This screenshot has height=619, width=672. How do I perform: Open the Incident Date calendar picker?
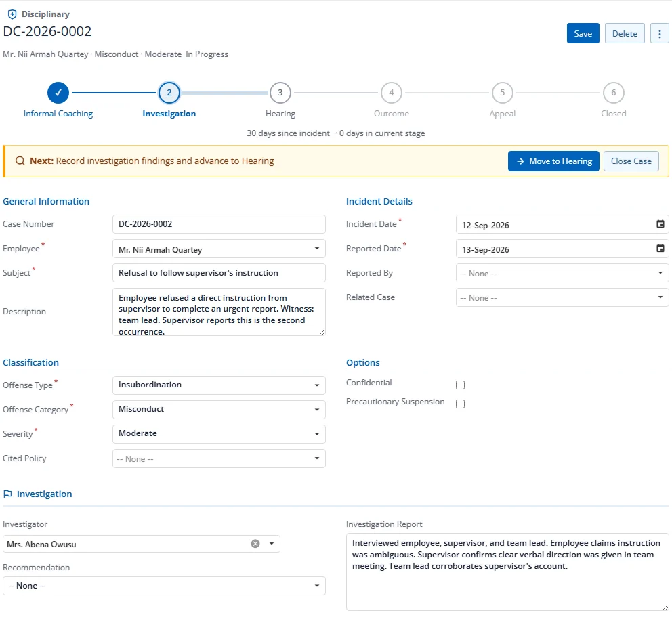pyautogui.click(x=660, y=224)
